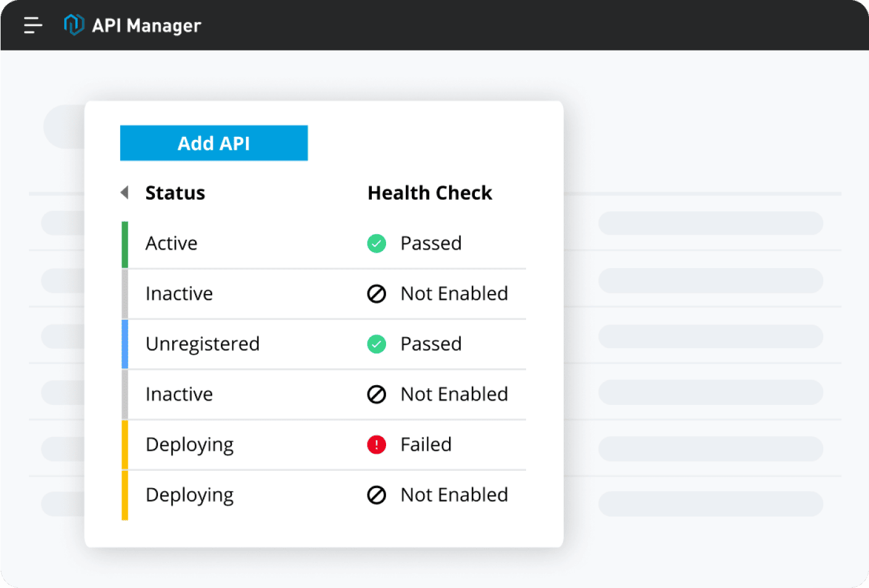Open the hamburger navigation menu
Screen dimensions: 869x588
33,25
